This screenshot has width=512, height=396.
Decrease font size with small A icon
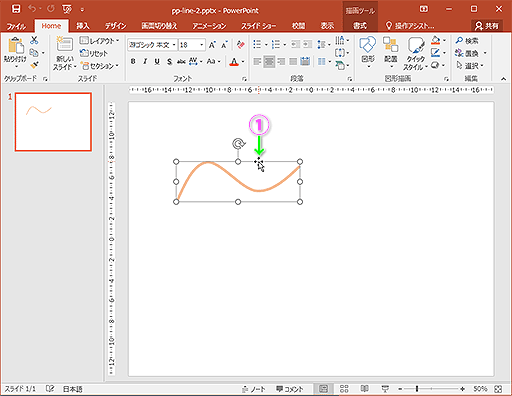[x=224, y=45]
